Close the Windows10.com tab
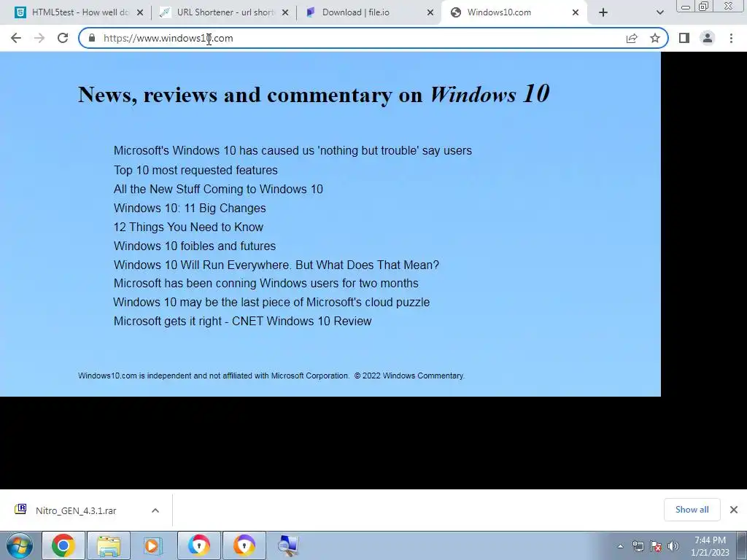This screenshot has width=747, height=560. (576, 12)
